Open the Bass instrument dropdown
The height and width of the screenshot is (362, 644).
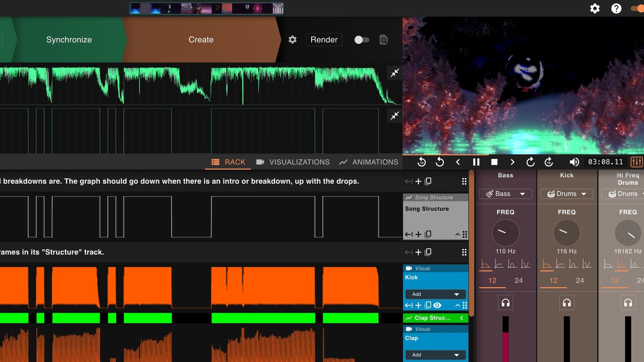[506, 194]
